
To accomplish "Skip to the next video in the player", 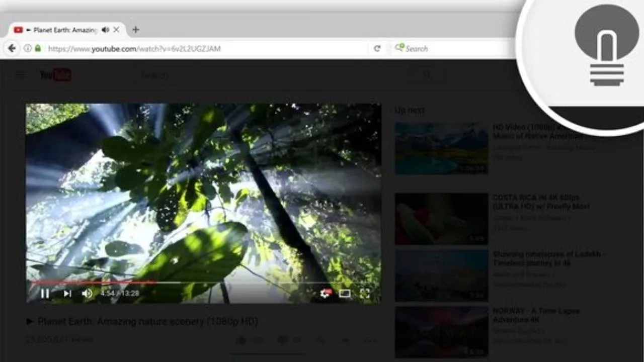I will [67, 294].
